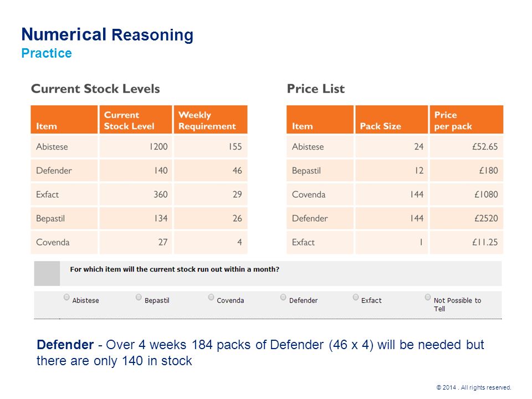Click the Exfact price £11.25 cell
Image resolution: width=532 pixels, height=399 pixels.
(467, 242)
